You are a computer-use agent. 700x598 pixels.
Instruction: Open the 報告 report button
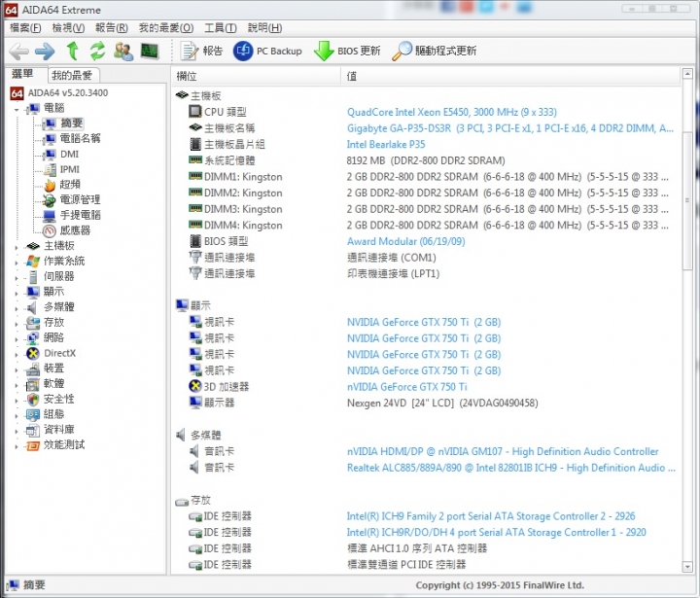(201, 51)
